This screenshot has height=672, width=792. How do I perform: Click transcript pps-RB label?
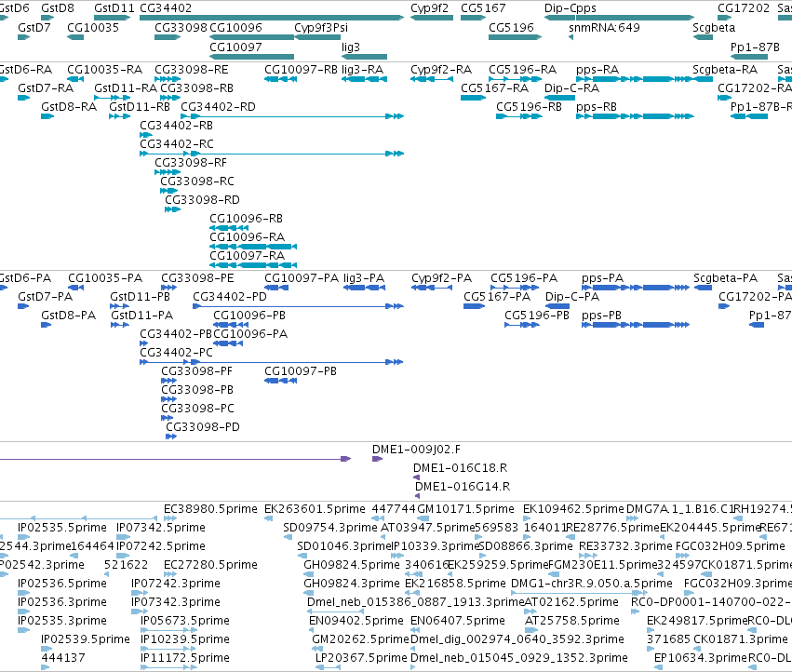point(597,107)
